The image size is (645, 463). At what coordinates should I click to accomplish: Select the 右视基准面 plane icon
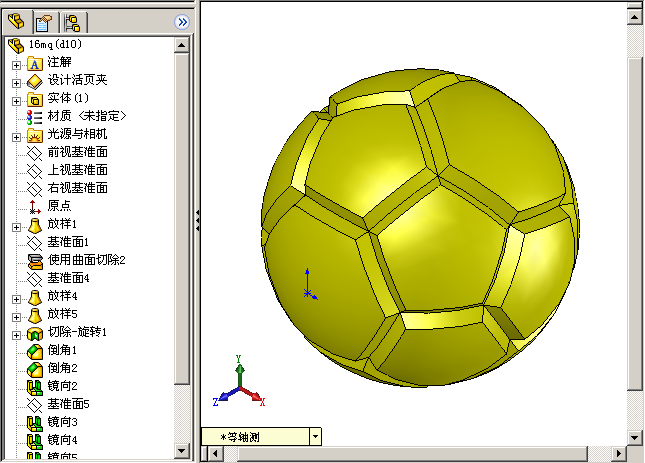pos(35,189)
